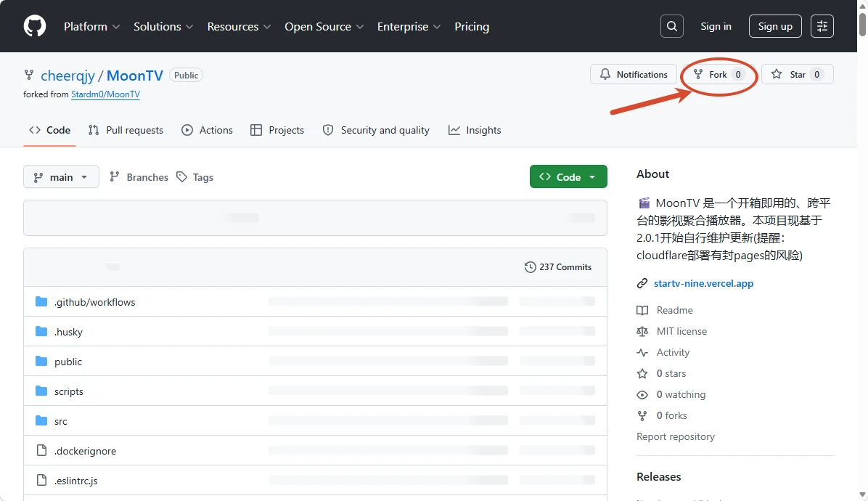
Task: Click the Public visibility badge
Action: [186, 76]
